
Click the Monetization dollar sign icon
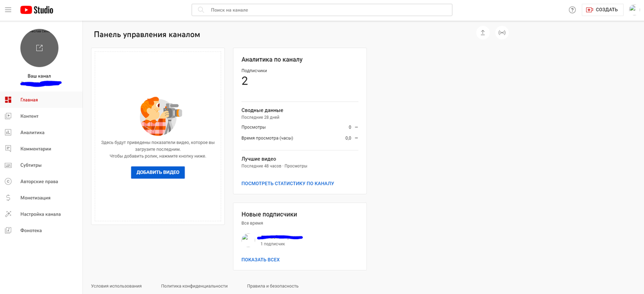[x=8, y=198]
